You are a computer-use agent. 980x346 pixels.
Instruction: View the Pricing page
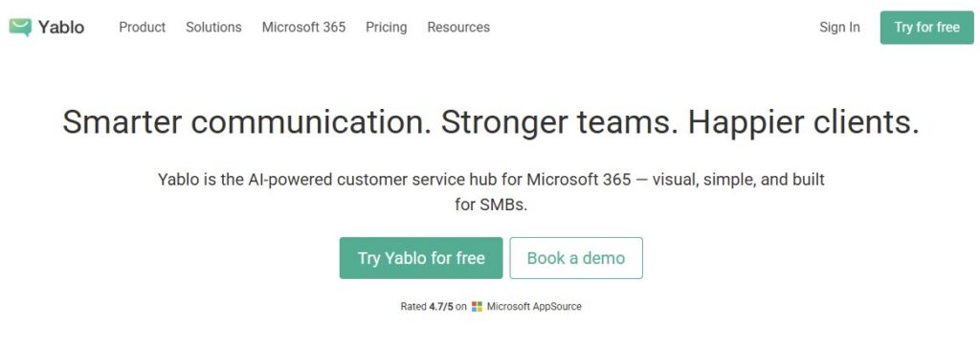pyautogui.click(x=387, y=28)
